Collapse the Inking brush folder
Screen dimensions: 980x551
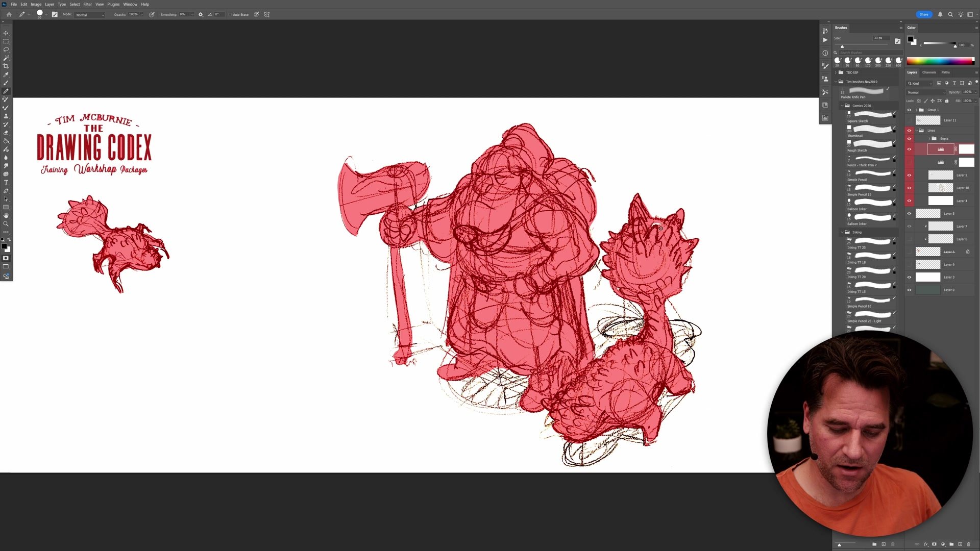[x=842, y=232]
